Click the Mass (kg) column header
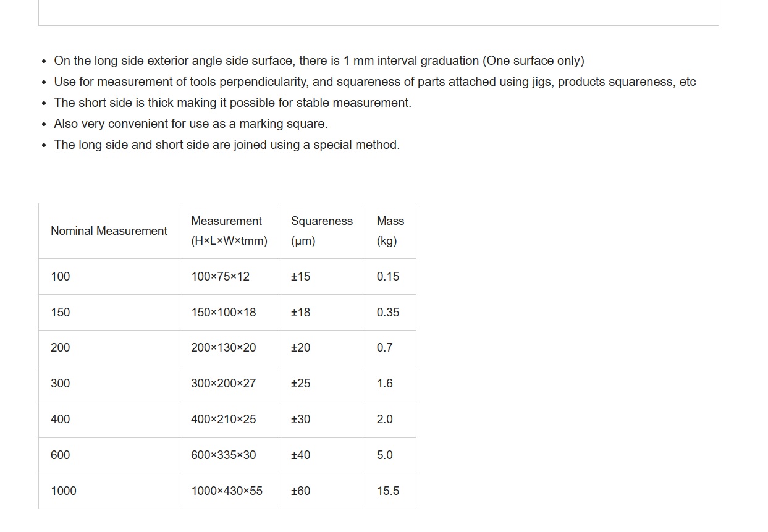The height and width of the screenshot is (532, 768). click(390, 230)
